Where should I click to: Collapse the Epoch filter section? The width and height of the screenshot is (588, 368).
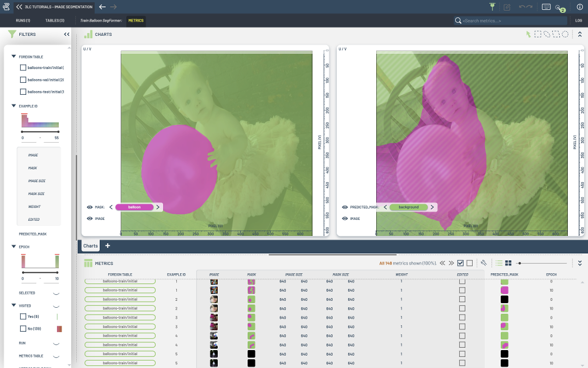pyautogui.click(x=13, y=247)
